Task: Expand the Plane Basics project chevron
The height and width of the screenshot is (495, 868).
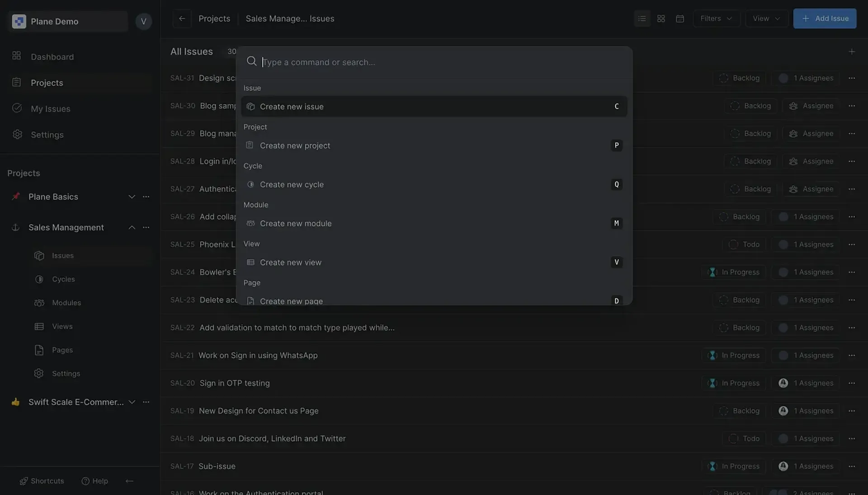Action: [132, 197]
